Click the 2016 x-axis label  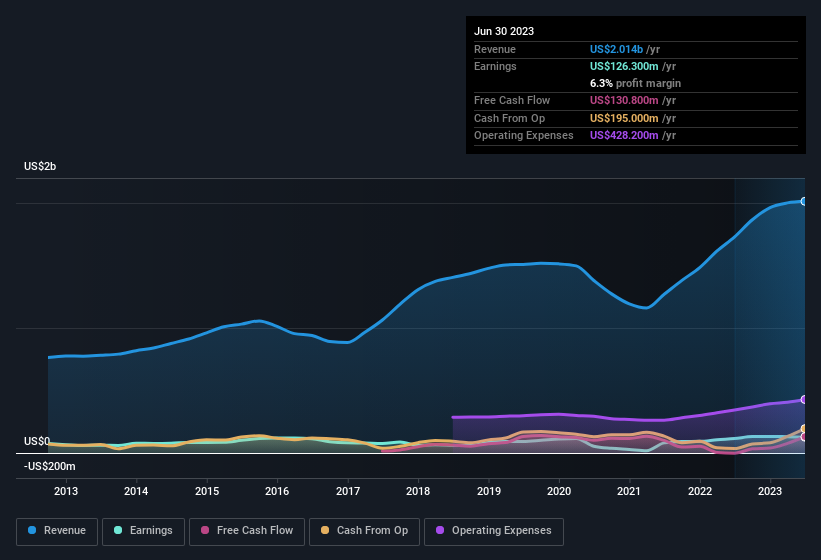tap(277, 491)
